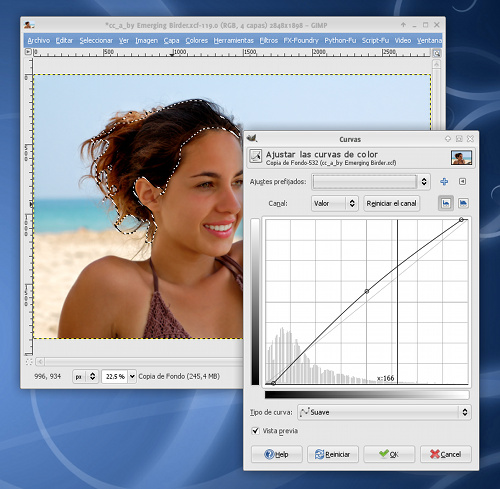The image size is (500, 489).
Task: Click the bottom-left curve control point
Action: coord(273,383)
